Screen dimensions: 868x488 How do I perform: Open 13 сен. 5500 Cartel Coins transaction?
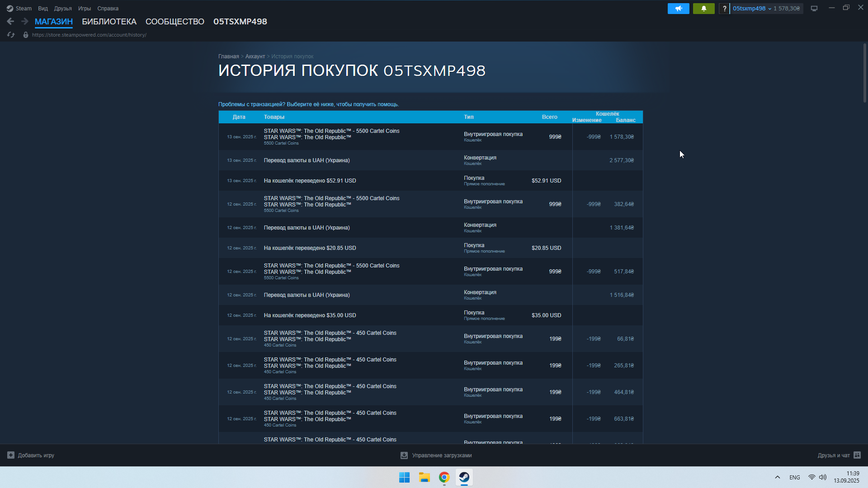pos(430,137)
